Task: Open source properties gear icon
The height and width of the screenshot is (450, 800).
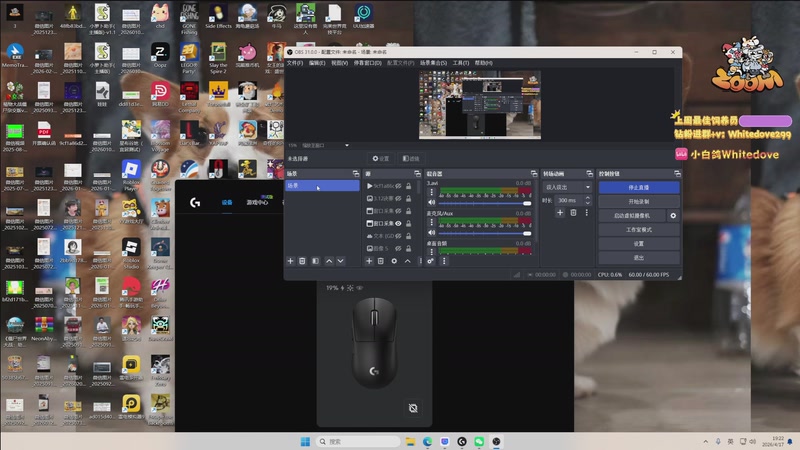Action: (x=393, y=261)
